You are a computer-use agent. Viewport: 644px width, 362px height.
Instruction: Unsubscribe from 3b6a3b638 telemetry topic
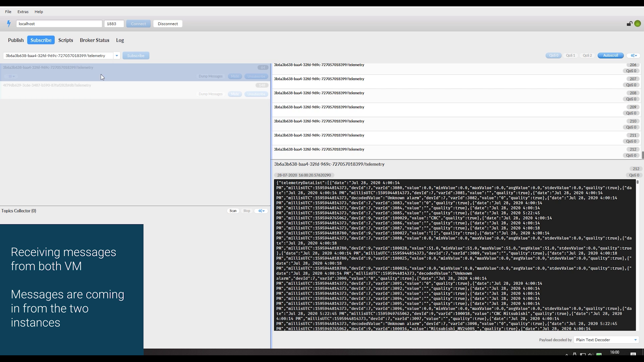[x=256, y=76]
